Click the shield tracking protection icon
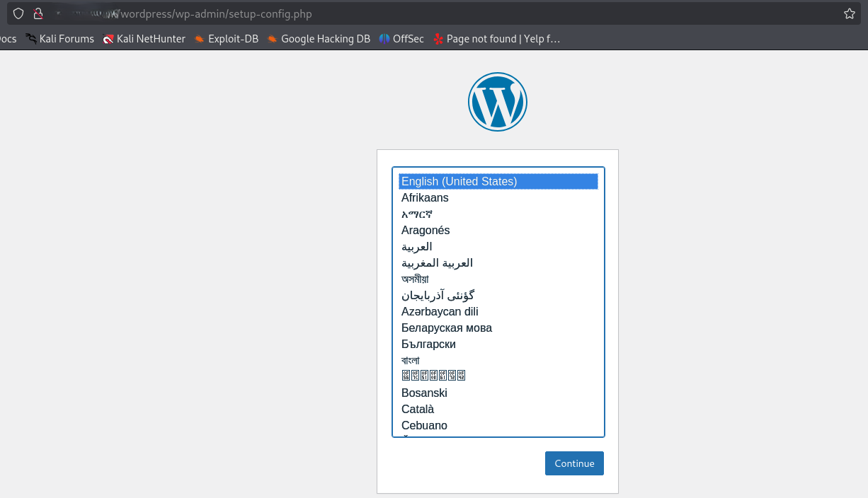 point(18,13)
